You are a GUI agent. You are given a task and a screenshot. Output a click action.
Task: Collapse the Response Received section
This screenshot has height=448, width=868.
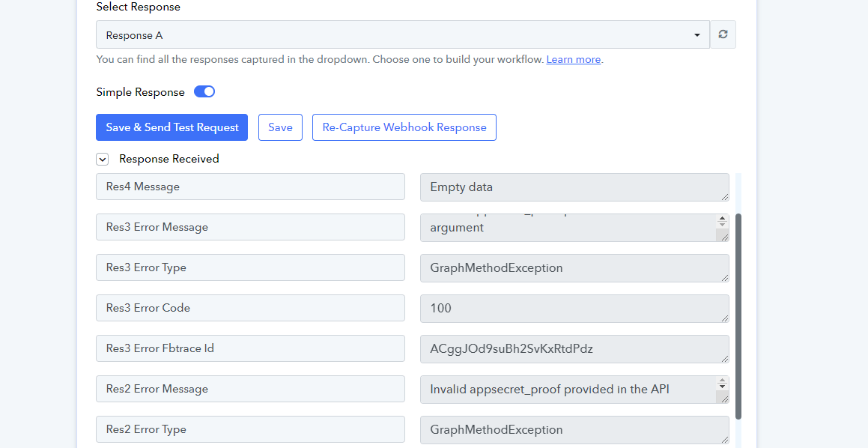click(103, 160)
